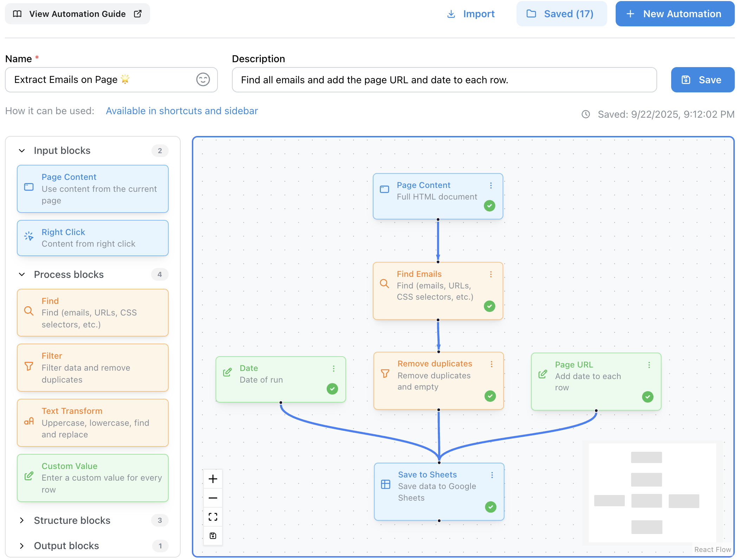This screenshot has height=560, width=752.
Task: Open the Import option
Action: coord(471,14)
